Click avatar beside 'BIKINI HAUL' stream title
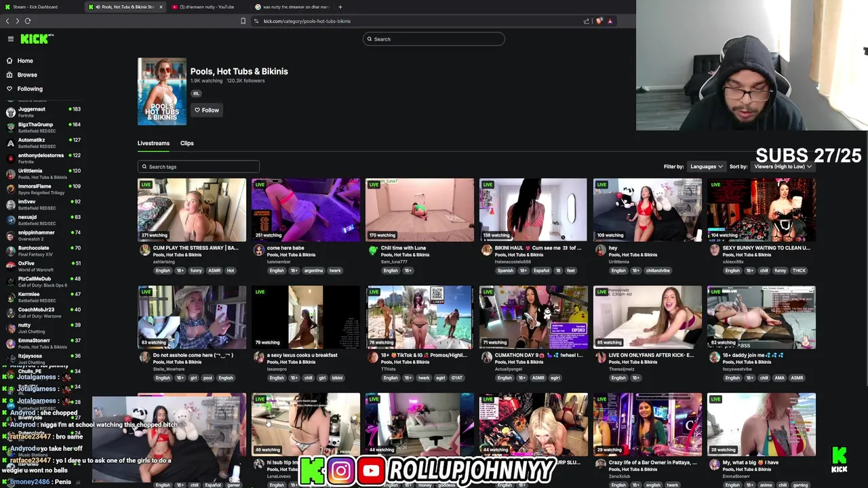The height and width of the screenshot is (488, 868). [486, 250]
